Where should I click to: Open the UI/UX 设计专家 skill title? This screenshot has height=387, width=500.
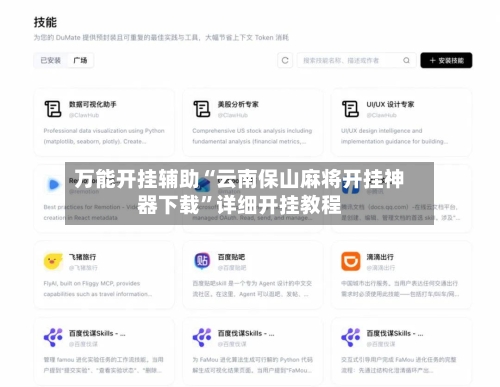(x=390, y=104)
